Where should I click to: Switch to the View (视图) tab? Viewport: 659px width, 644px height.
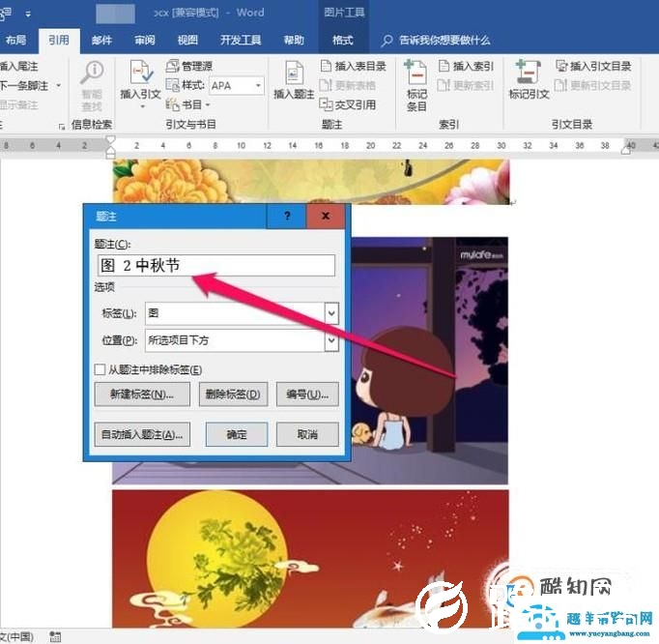187,41
